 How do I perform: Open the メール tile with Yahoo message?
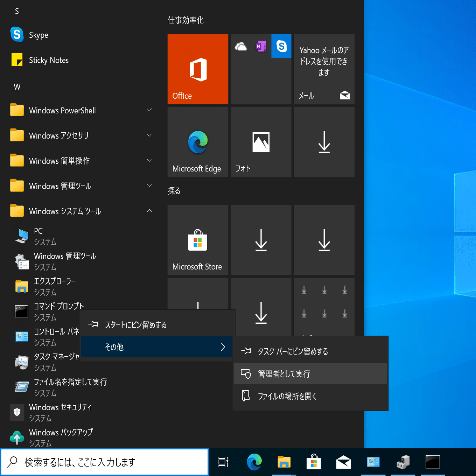[x=324, y=69]
